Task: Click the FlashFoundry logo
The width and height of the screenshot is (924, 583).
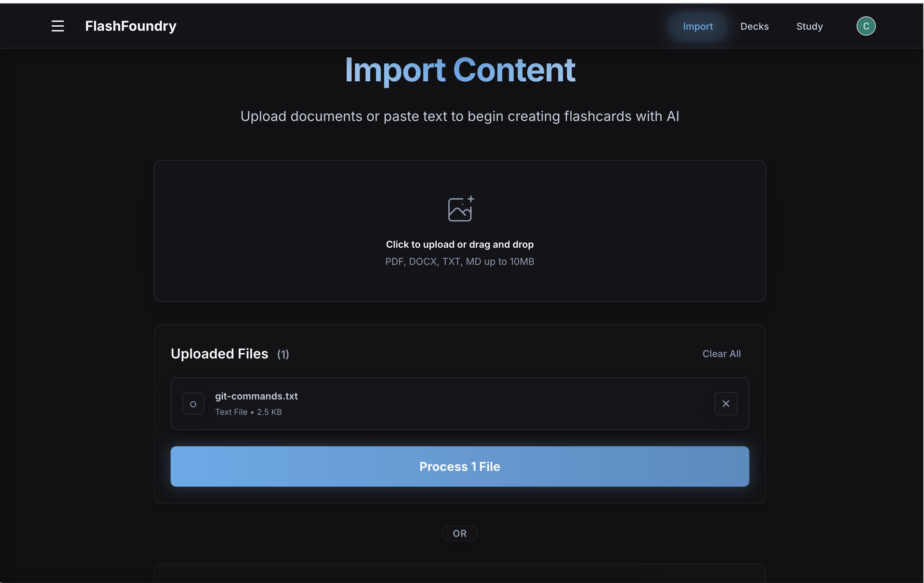Action: click(131, 26)
